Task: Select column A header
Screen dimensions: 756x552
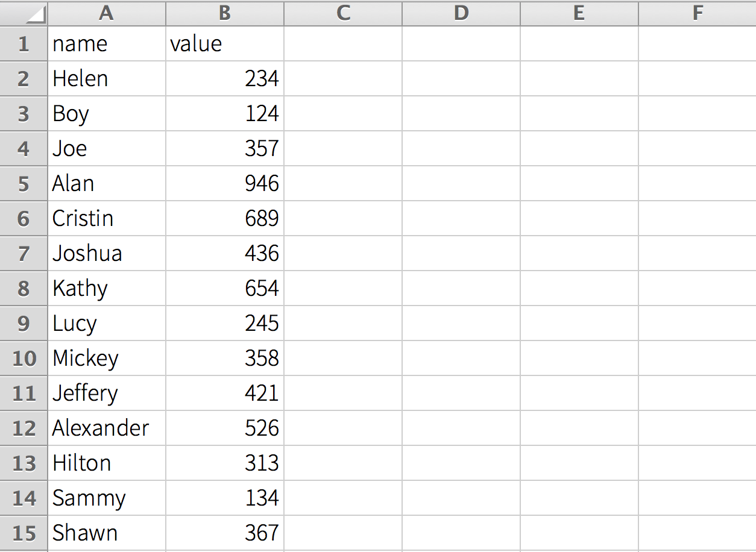Action: [x=107, y=13]
